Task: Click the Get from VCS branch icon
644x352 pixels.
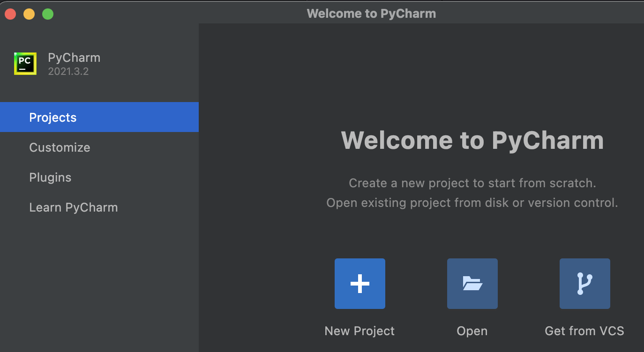Action: pos(585,284)
